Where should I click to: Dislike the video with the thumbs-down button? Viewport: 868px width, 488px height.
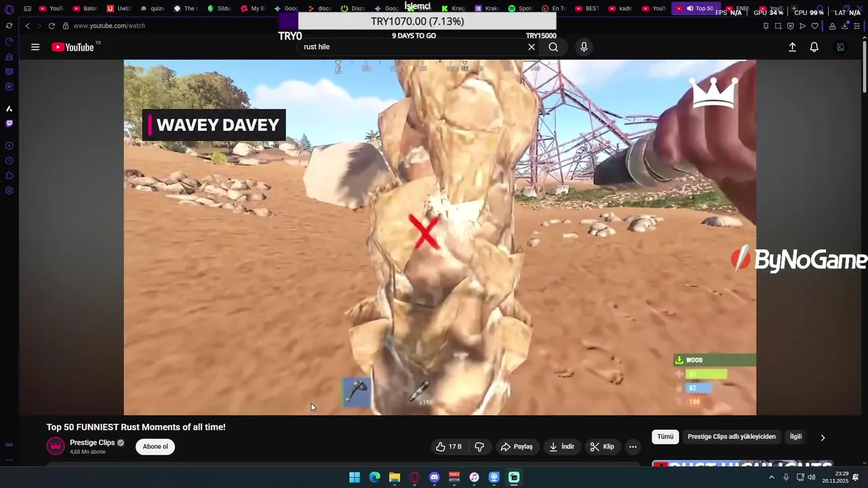coord(479,447)
